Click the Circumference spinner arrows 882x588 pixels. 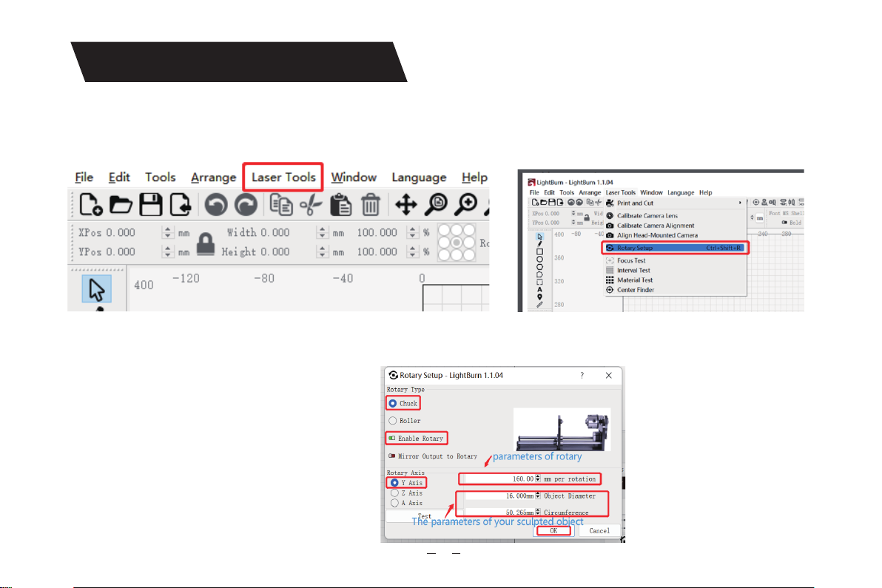pyautogui.click(x=538, y=512)
